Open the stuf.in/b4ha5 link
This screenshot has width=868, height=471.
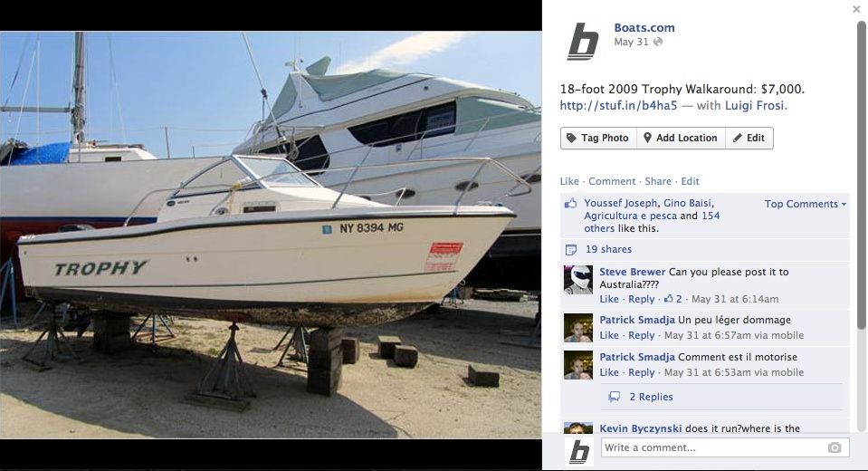(618, 105)
